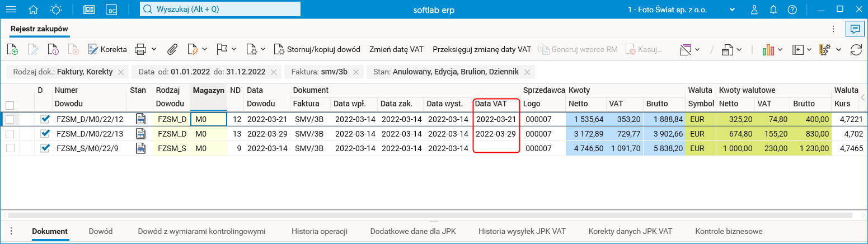This screenshot has width=868, height=244.
Task: Remove the 'Faktura: smv/3b' filter chip
Action: (355, 72)
